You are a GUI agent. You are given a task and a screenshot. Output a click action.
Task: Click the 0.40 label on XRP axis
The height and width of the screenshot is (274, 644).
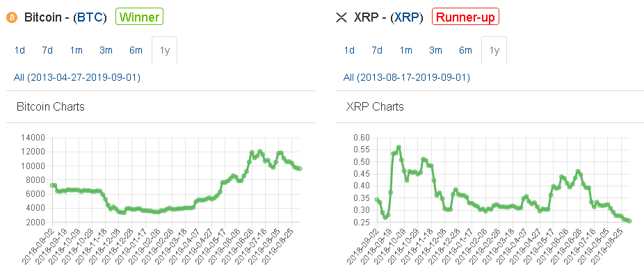[362, 186]
